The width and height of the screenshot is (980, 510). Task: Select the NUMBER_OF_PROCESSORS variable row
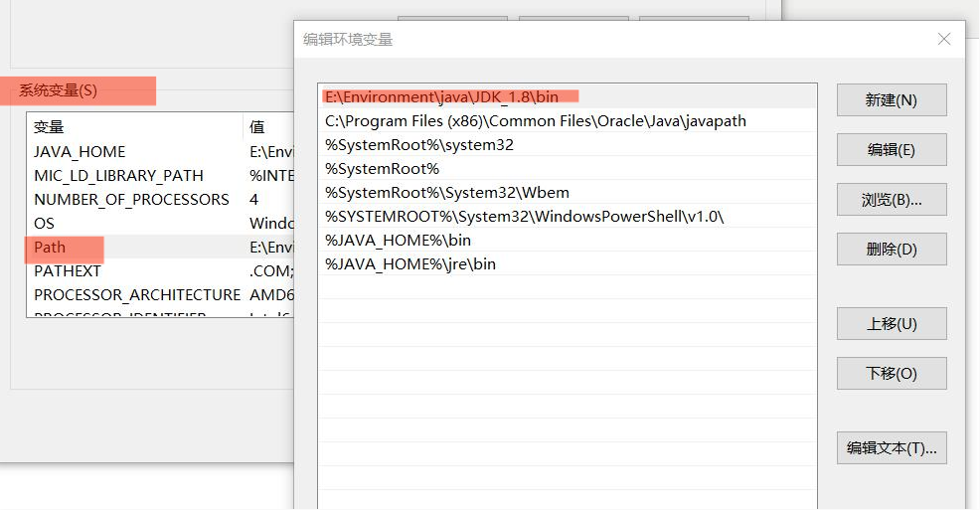click(131, 200)
